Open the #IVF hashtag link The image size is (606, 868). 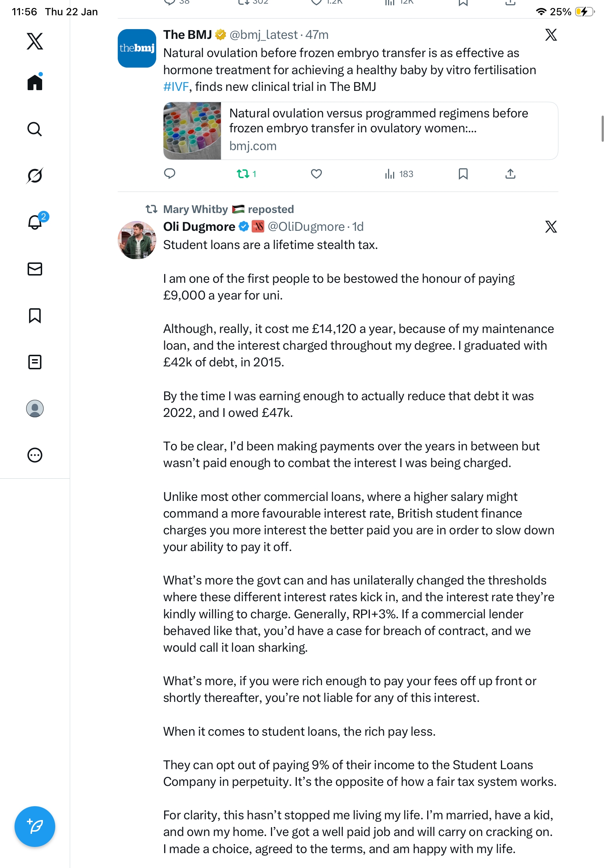point(176,87)
